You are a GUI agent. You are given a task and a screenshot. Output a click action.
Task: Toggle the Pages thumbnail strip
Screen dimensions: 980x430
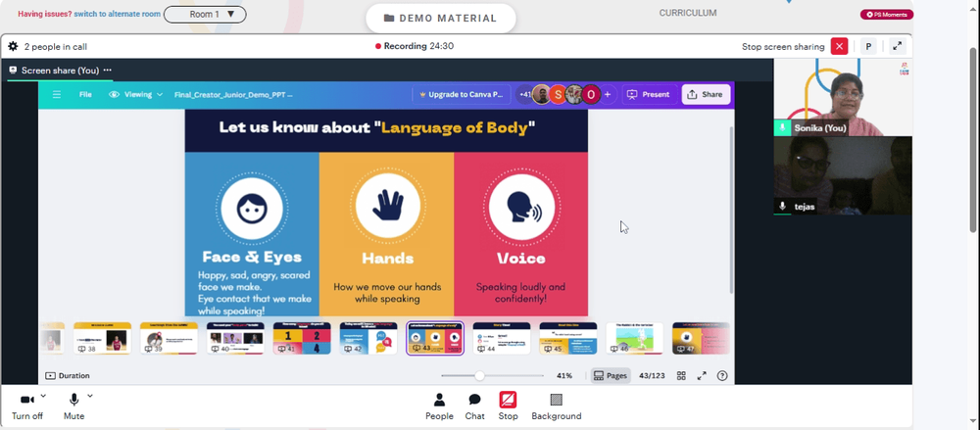coord(610,375)
